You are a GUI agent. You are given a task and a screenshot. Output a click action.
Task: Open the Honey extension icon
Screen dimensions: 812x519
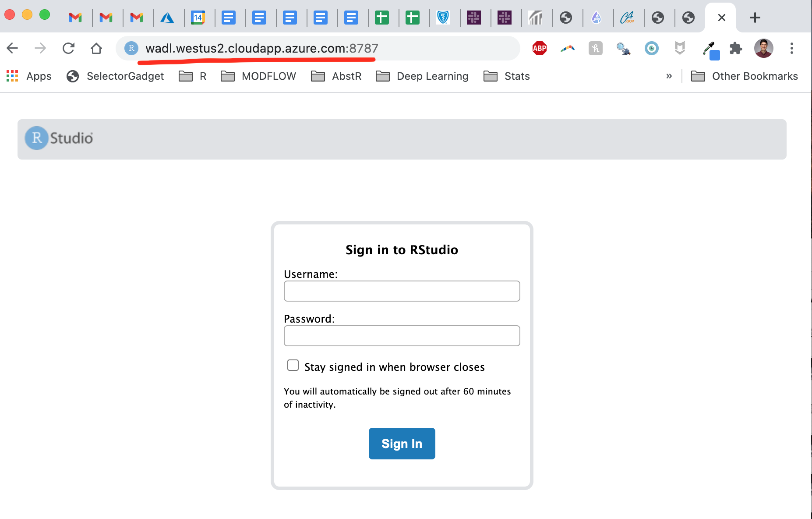coord(596,48)
